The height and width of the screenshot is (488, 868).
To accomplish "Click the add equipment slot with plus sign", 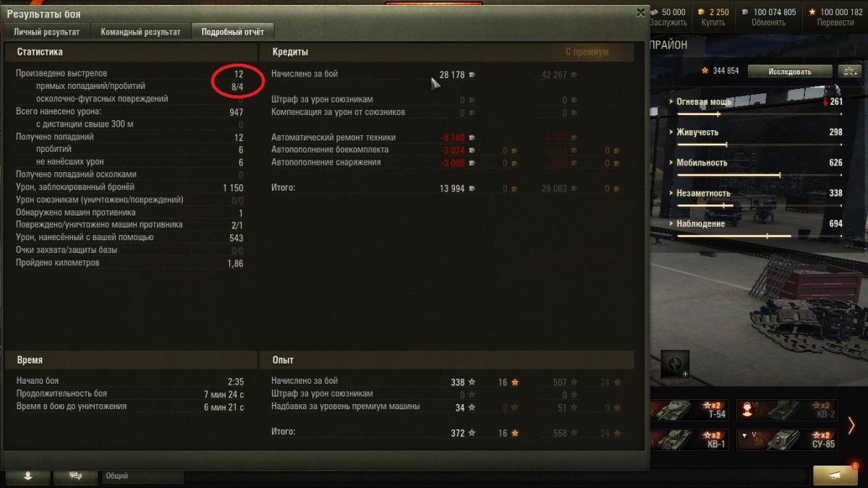I will pyautogui.click(x=675, y=364).
